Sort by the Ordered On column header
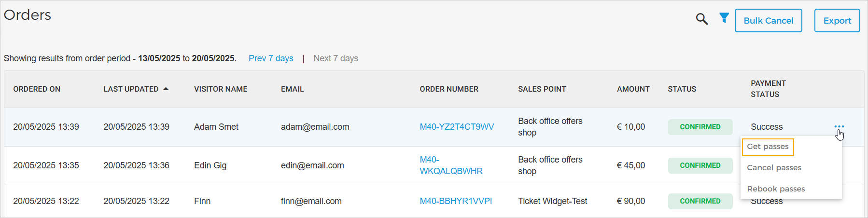Viewport: 868px width, 218px height. pos(37,89)
